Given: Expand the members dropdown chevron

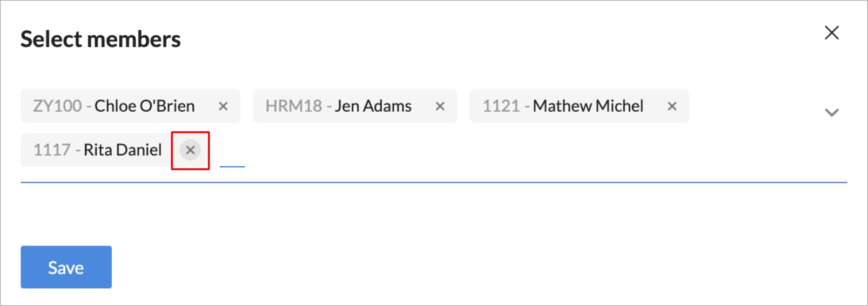Looking at the screenshot, I should (x=832, y=112).
